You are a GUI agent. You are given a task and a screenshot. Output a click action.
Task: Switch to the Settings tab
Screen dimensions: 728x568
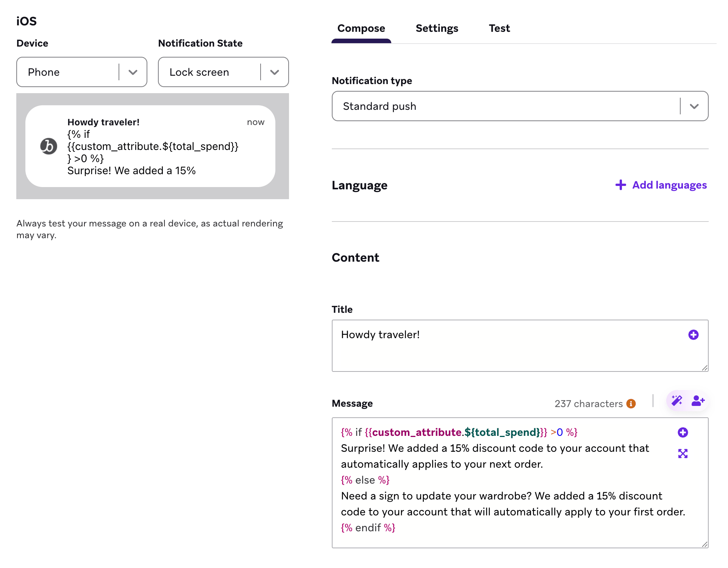[x=437, y=28]
